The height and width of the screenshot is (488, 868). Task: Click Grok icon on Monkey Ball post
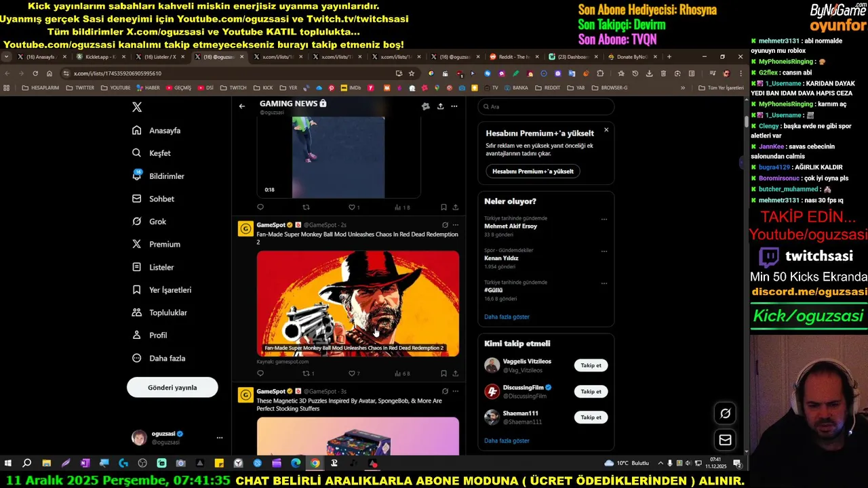pyautogui.click(x=445, y=225)
